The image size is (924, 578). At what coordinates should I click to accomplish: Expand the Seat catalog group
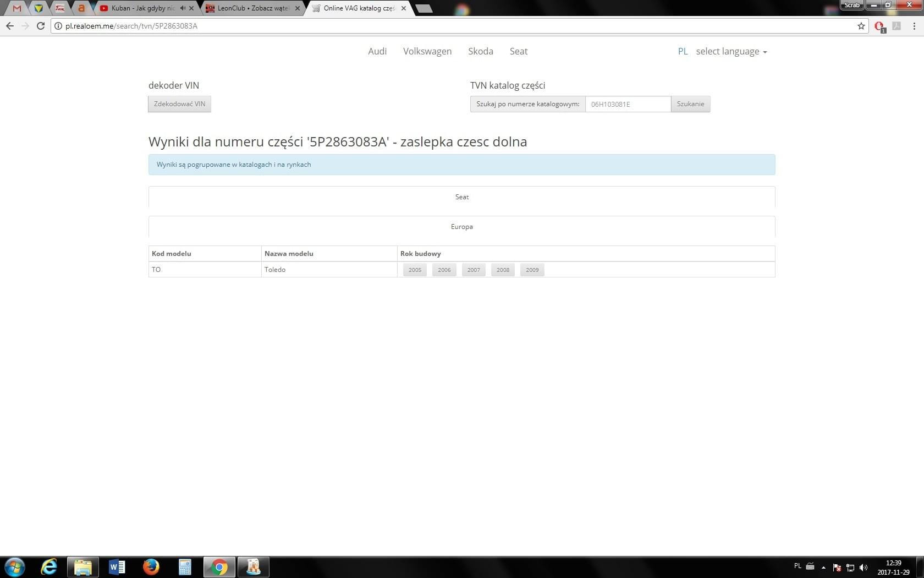click(462, 197)
